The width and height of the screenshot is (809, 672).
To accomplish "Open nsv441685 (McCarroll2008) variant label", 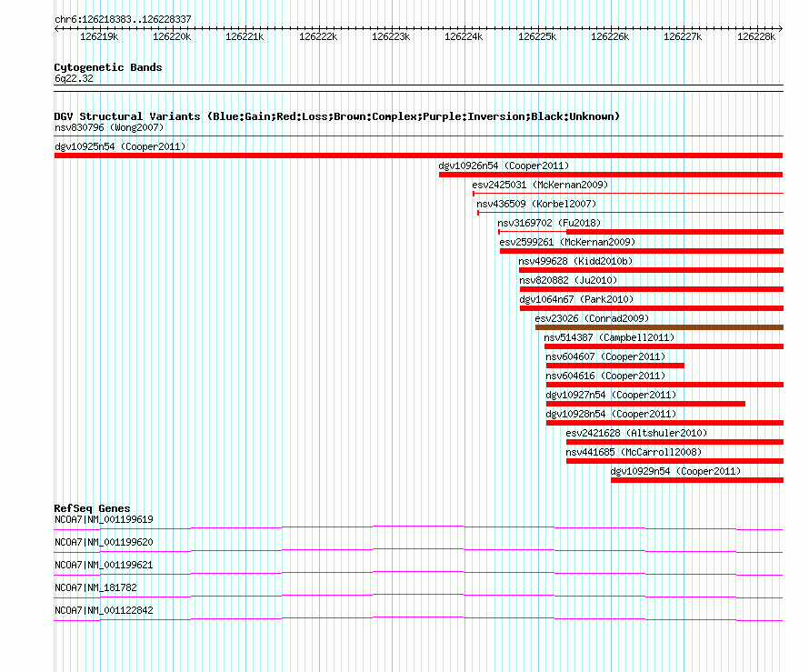I will coord(634,452).
